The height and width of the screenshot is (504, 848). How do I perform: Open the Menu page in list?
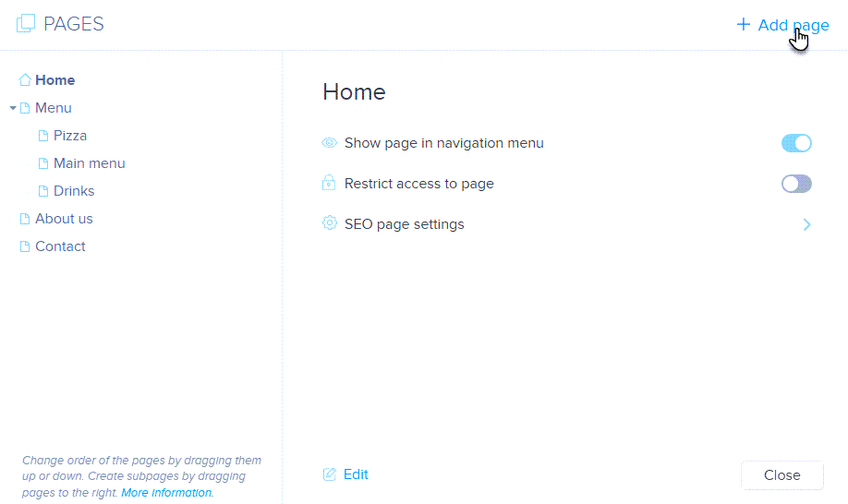click(x=53, y=108)
